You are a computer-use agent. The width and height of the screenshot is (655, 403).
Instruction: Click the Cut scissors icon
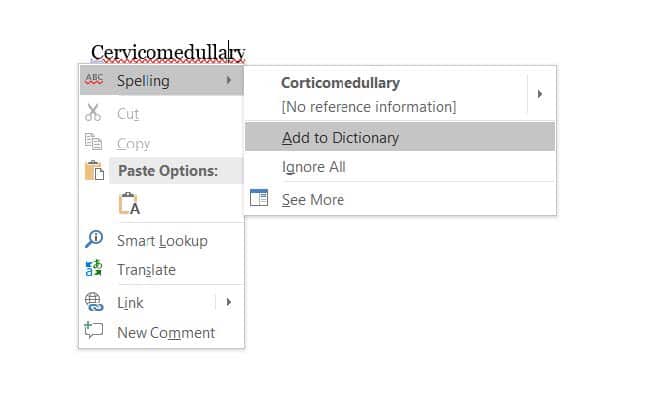coord(93,112)
